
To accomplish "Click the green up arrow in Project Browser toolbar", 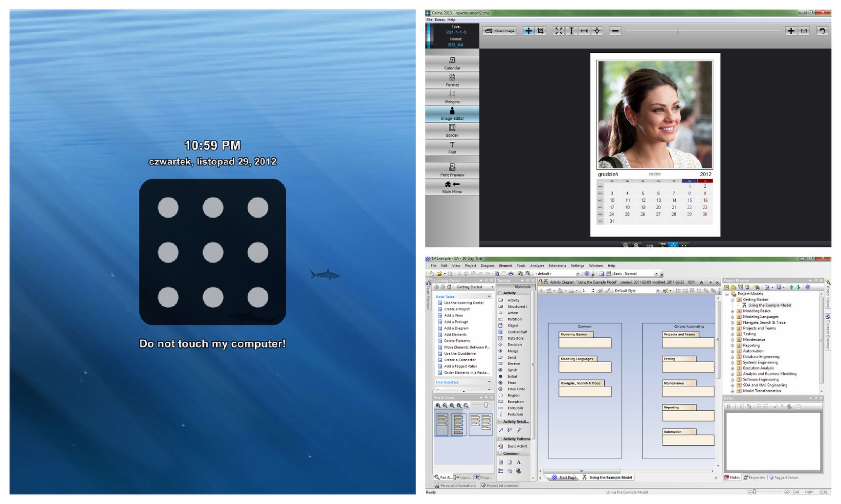I will [x=791, y=287].
